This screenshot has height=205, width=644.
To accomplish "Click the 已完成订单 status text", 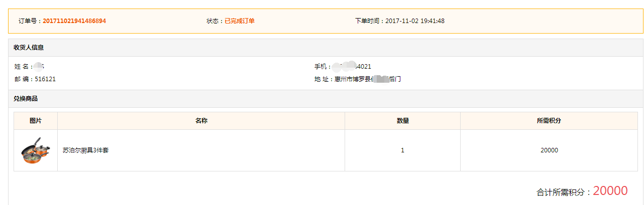I will click(x=240, y=21).
